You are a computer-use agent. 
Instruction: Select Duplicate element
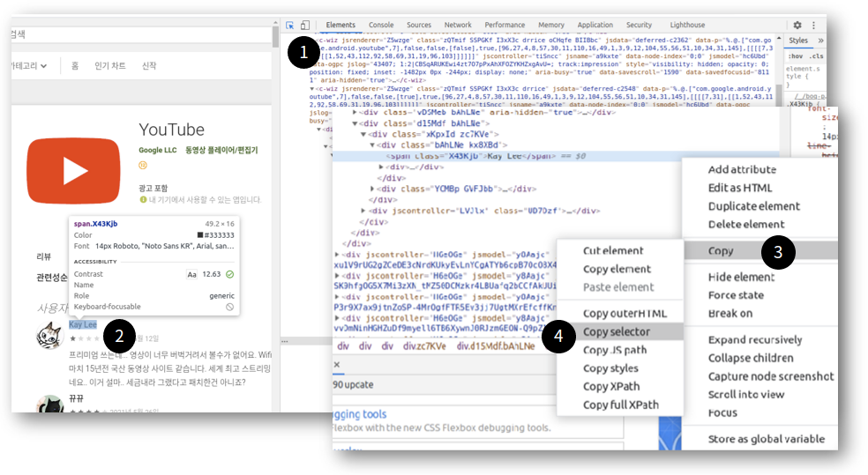click(x=754, y=206)
